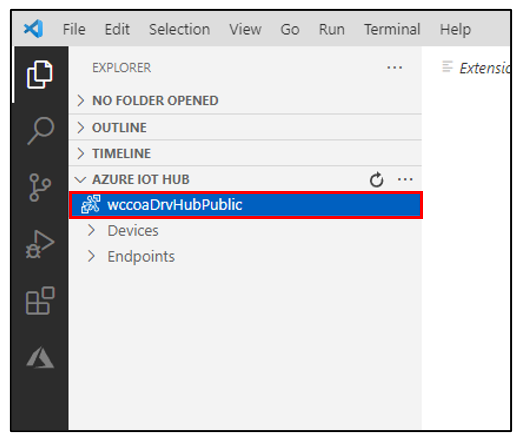This screenshot has width=518, height=437.
Task: Open the Explorer view in activity bar
Action: click(x=39, y=75)
